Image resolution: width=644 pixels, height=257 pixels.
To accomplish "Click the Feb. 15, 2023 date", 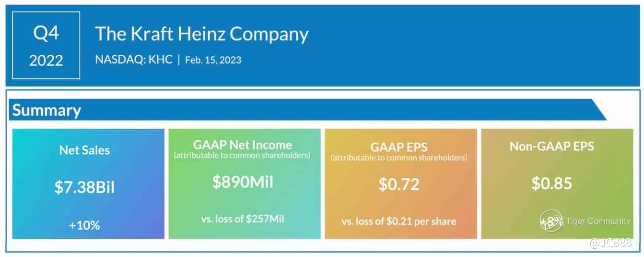I will [213, 60].
